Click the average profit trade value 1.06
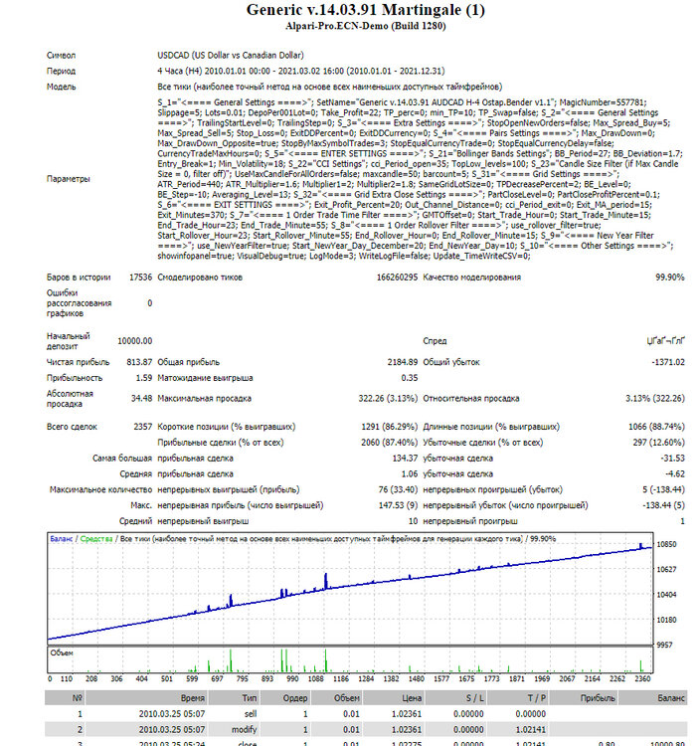The height and width of the screenshot is (746, 700). tap(410, 473)
